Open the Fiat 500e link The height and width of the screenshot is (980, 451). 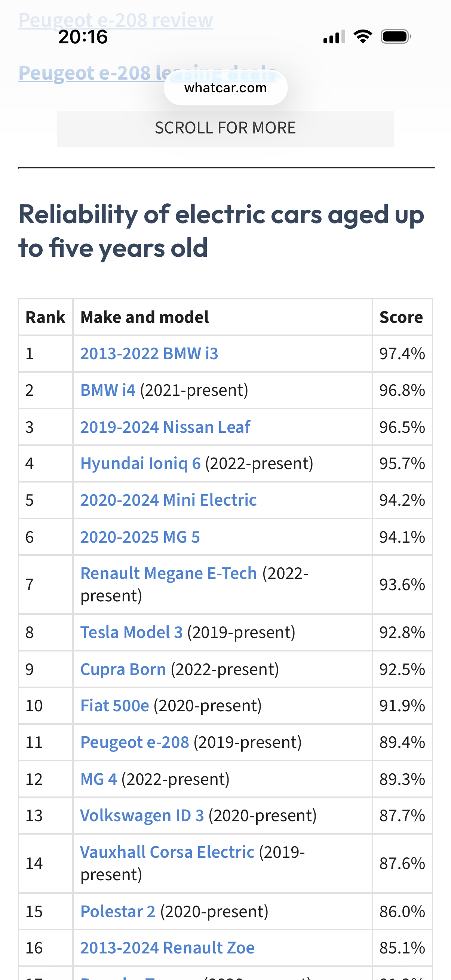click(x=114, y=706)
